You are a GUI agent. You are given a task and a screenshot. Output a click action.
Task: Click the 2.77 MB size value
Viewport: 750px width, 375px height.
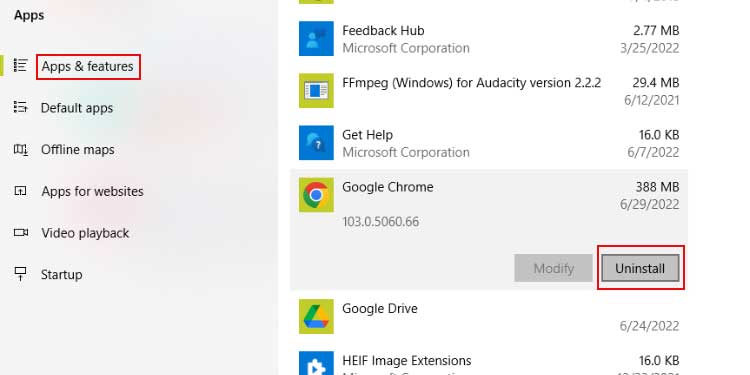(x=656, y=31)
